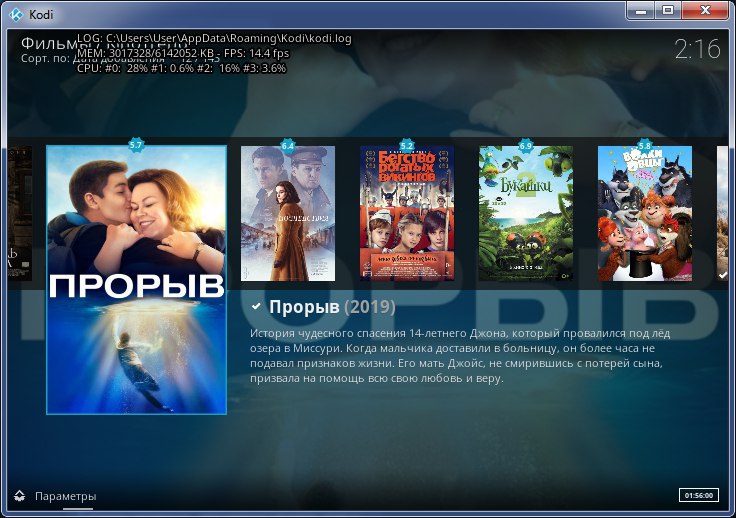Image resolution: width=736 pixels, height=518 pixels.
Task: Click the gear icon beside Параметры
Action: click(x=19, y=495)
